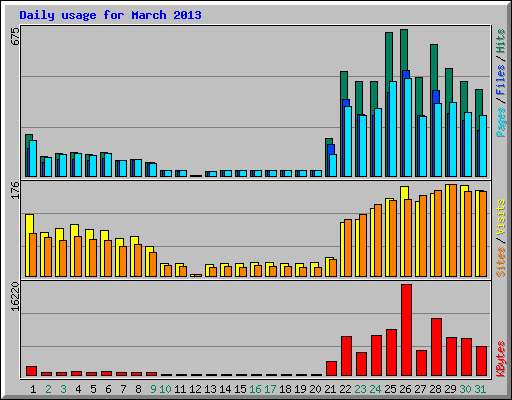The height and width of the screenshot is (400, 512).
Task: Click day 31 on the x-axis
Action: (480, 389)
